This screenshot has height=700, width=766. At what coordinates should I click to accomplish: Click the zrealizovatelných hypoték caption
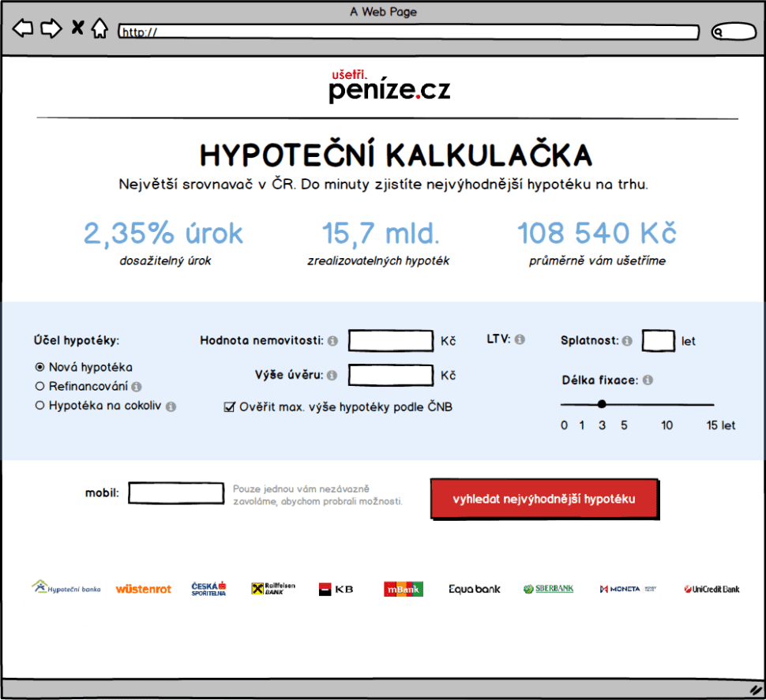(x=378, y=260)
